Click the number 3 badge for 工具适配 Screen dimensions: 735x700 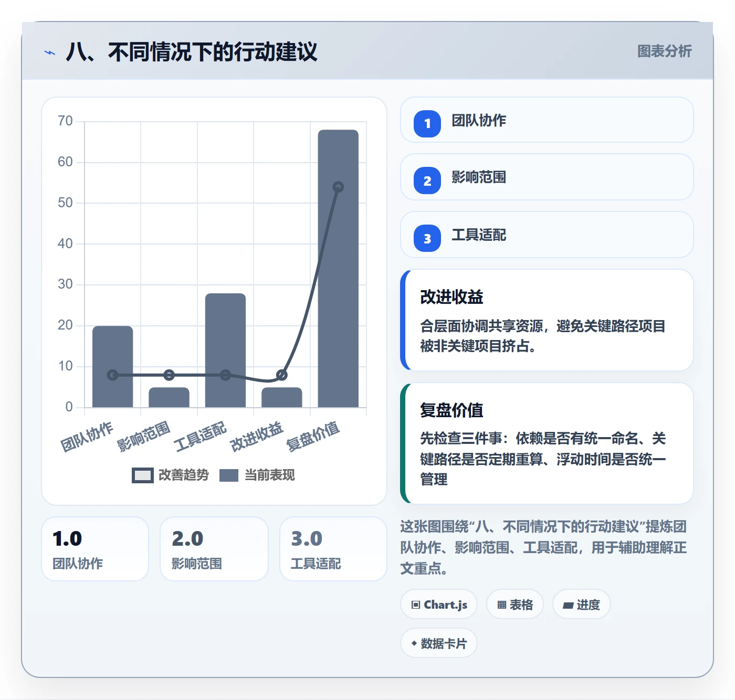(427, 238)
